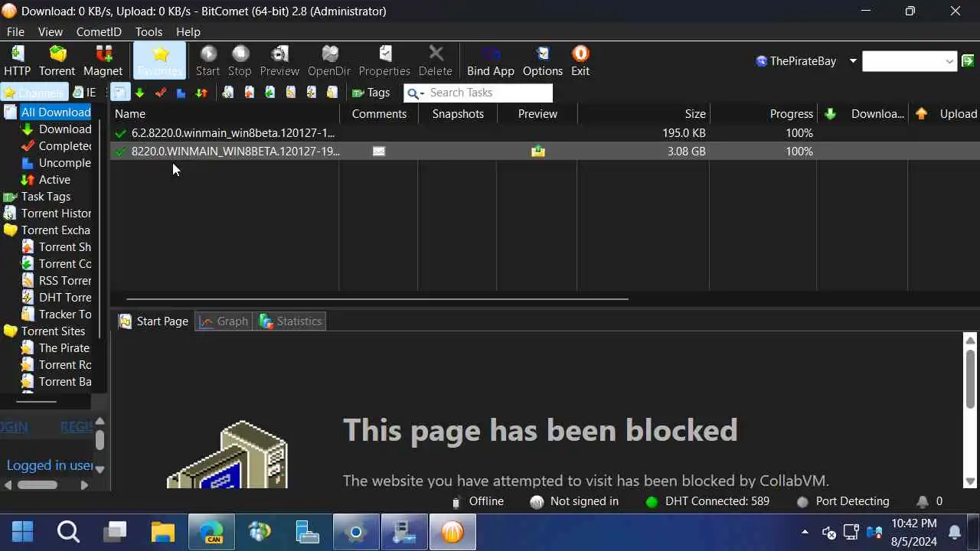Click DHT Connected status indicator
Screen dimensions: 980x551
(x=707, y=502)
